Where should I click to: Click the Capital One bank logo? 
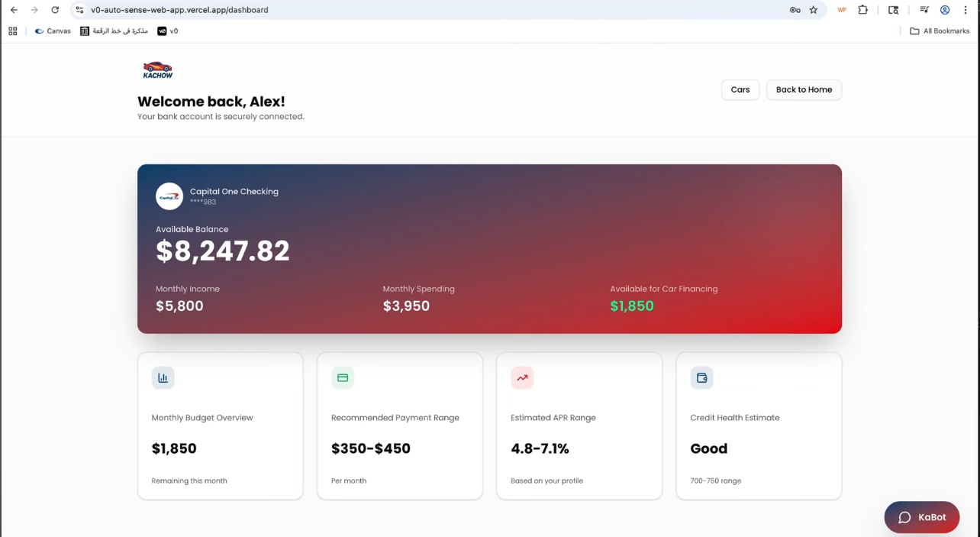click(x=169, y=196)
